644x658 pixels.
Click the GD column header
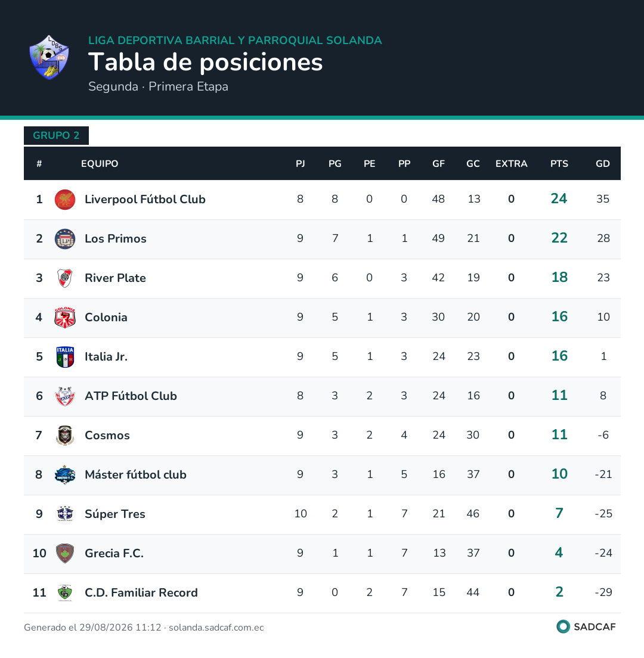point(603,164)
